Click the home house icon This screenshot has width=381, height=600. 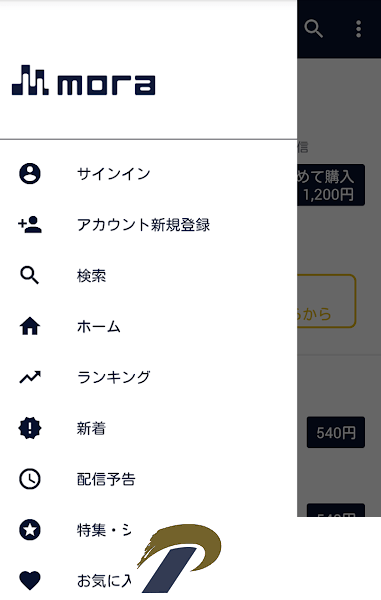point(30,326)
